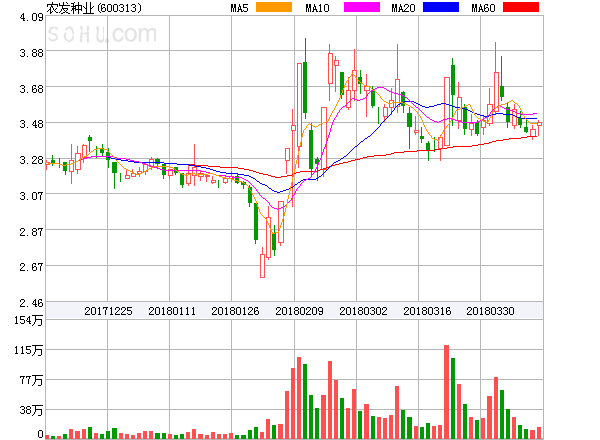The image size is (600, 440).
Task: Click the tallest red volume bar near 115万
Action: point(447,392)
